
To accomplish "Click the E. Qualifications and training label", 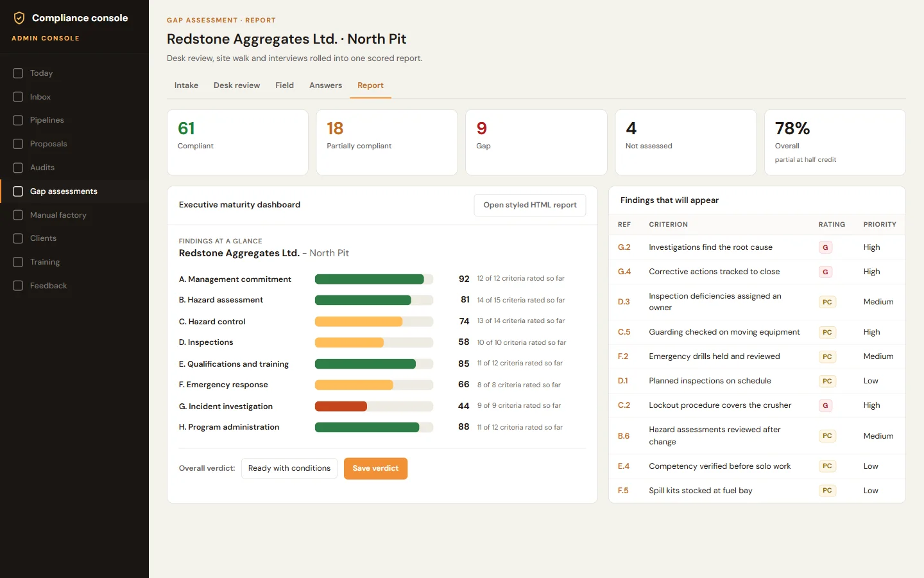I will click(x=234, y=364).
